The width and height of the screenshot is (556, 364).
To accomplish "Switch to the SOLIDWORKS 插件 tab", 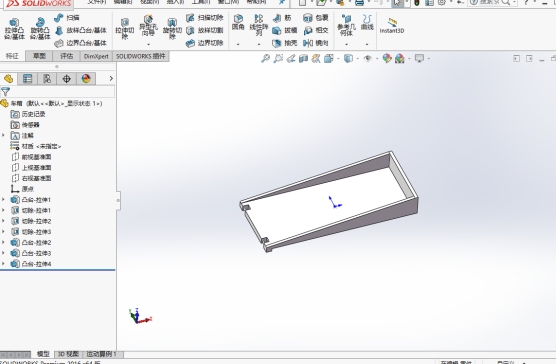I will tap(141, 56).
